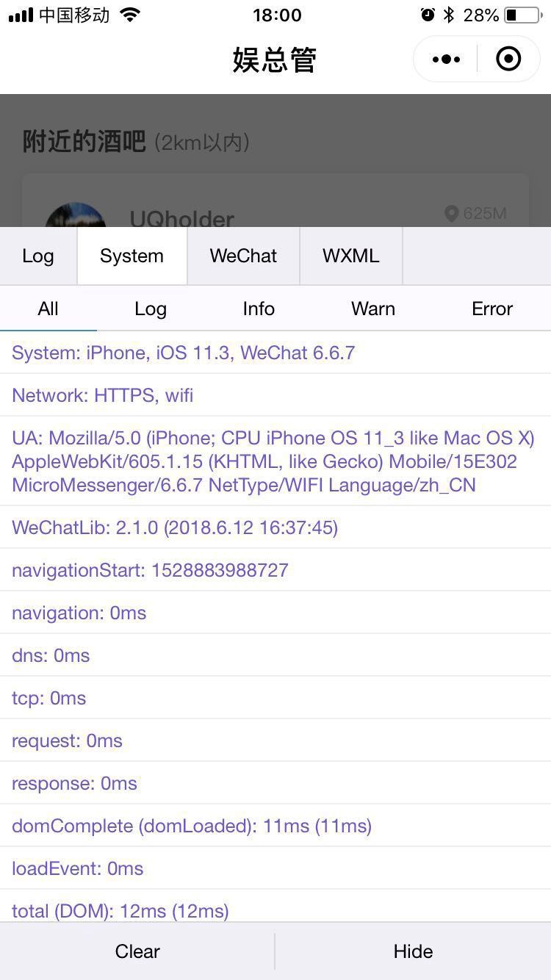
Task: Filter by Log level
Action: point(151,309)
